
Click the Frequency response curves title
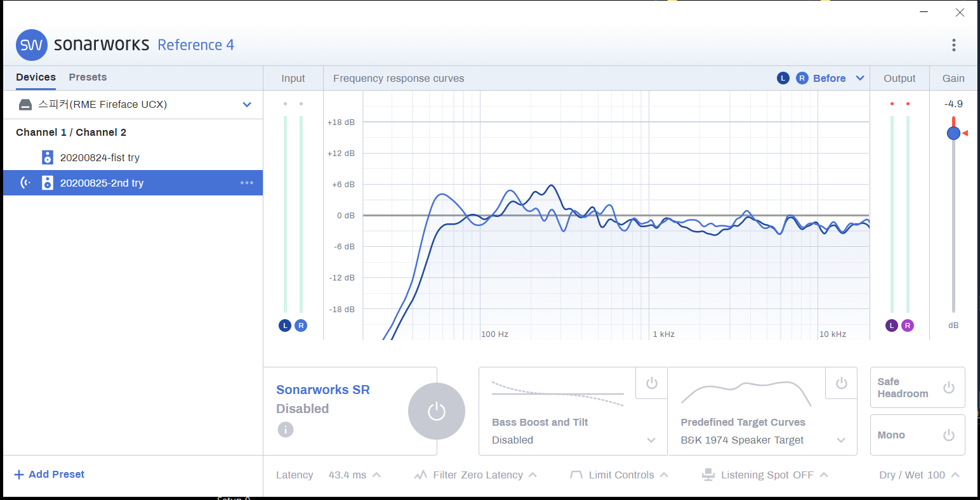(399, 79)
